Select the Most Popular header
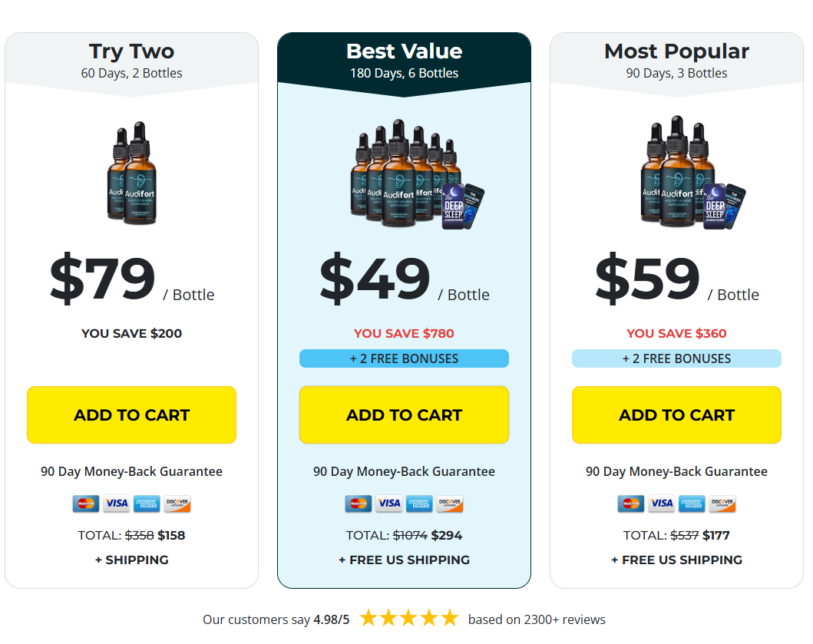Image resolution: width=813 pixels, height=644 pixels. click(x=676, y=61)
